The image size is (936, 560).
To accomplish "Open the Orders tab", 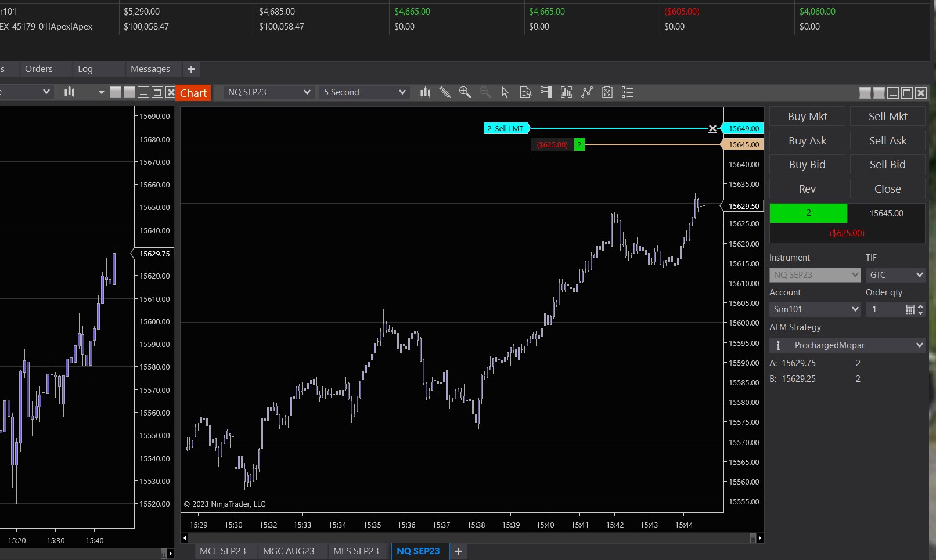I will [39, 69].
